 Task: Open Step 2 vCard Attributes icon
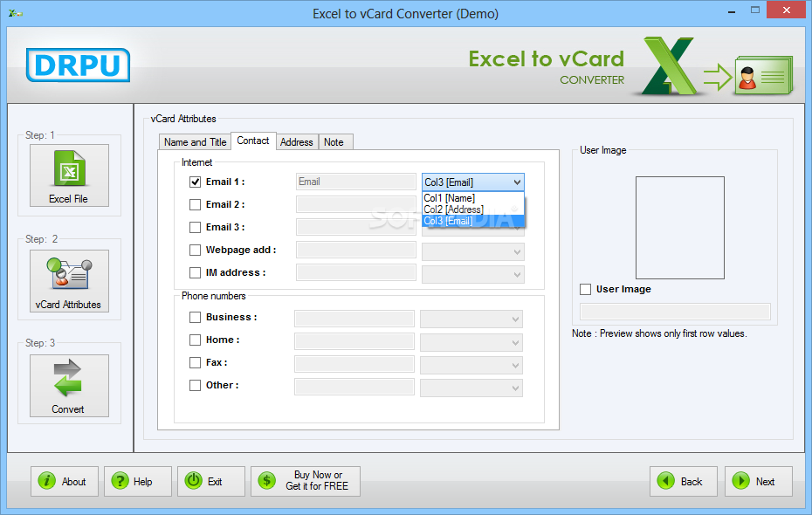tap(69, 273)
